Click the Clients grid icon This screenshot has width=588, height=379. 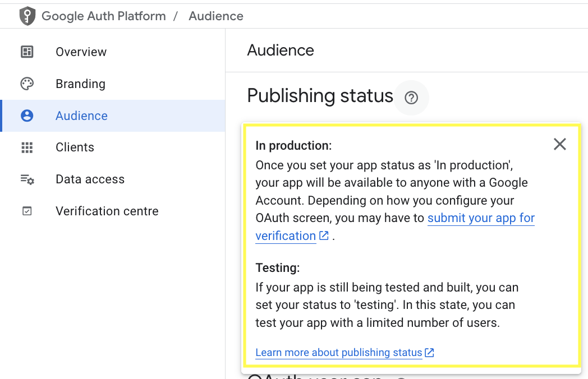click(27, 147)
